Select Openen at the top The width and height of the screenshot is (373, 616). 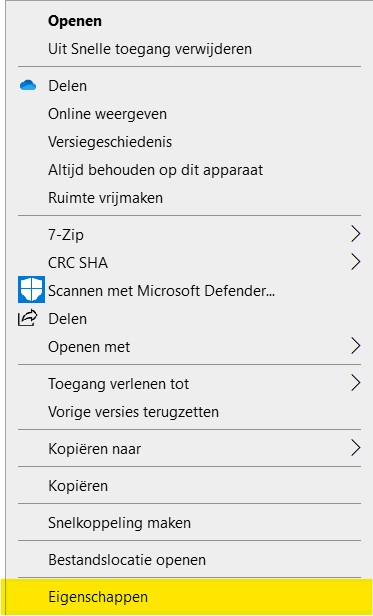75,21
